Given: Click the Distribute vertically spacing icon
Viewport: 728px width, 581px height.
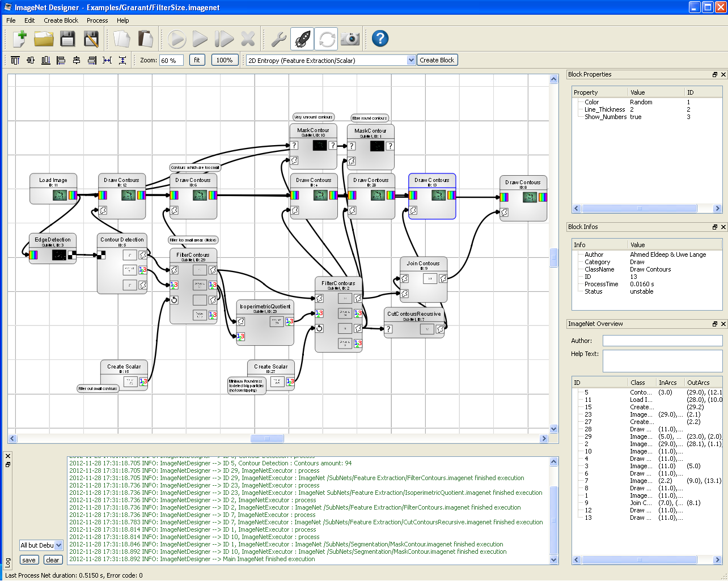Looking at the screenshot, I should click(x=122, y=60).
